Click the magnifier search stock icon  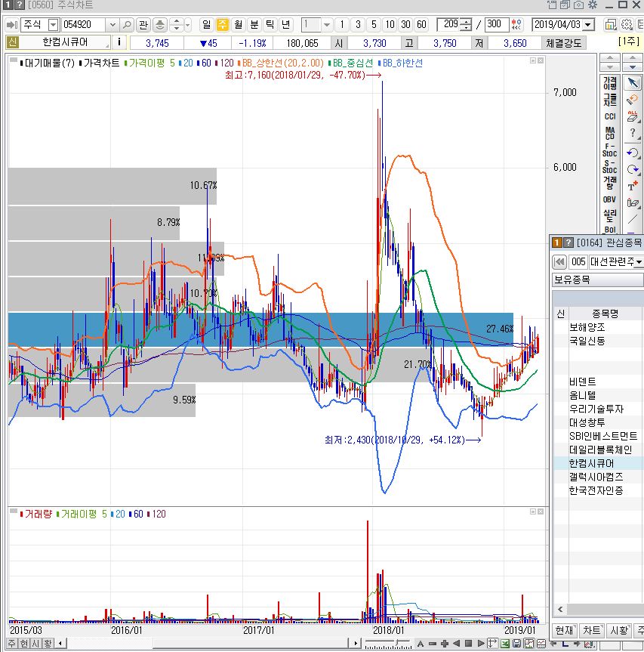[x=127, y=25]
